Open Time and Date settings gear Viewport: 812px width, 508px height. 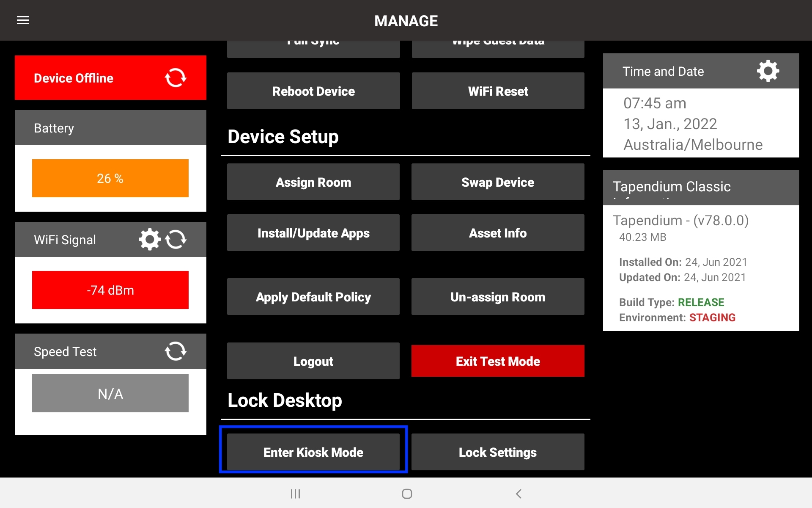coord(768,71)
